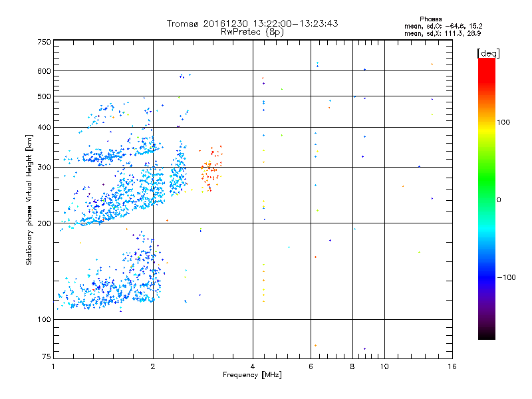Click the 'mean, sd,X: 111.3, 28.9' line

tap(442, 33)
